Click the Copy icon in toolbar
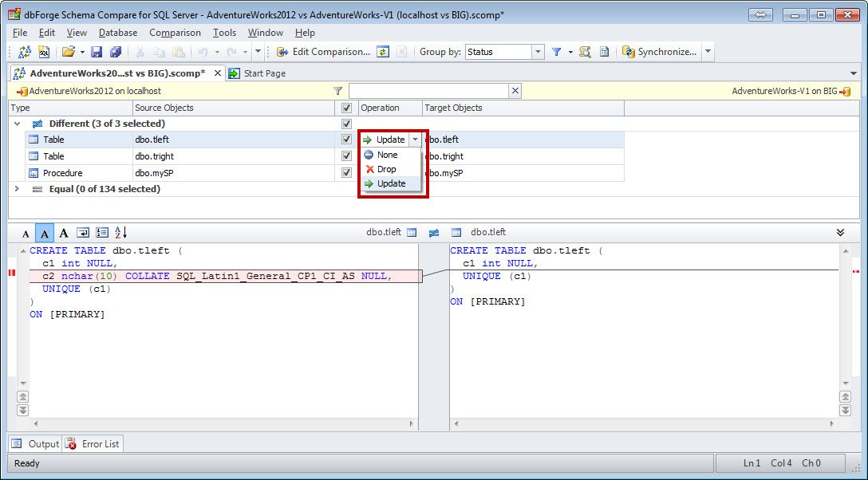868x480 pixels. click(x=159, y=52)
